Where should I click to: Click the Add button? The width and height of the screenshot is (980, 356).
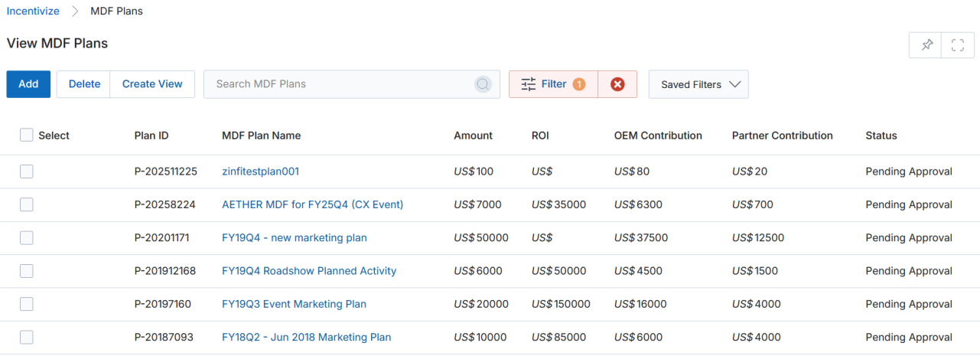28,84
